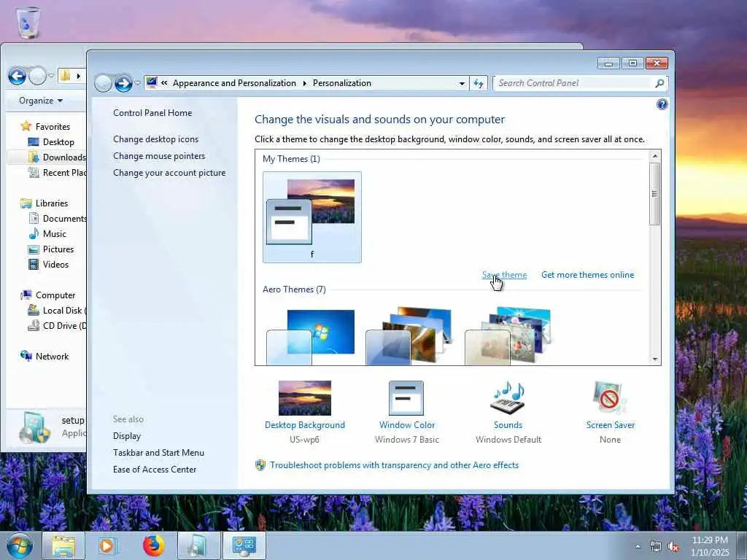This screenshot has height=560, width=747.
Task: Select the Architecture Aero theme thumbnail
Action: [410, 336]
